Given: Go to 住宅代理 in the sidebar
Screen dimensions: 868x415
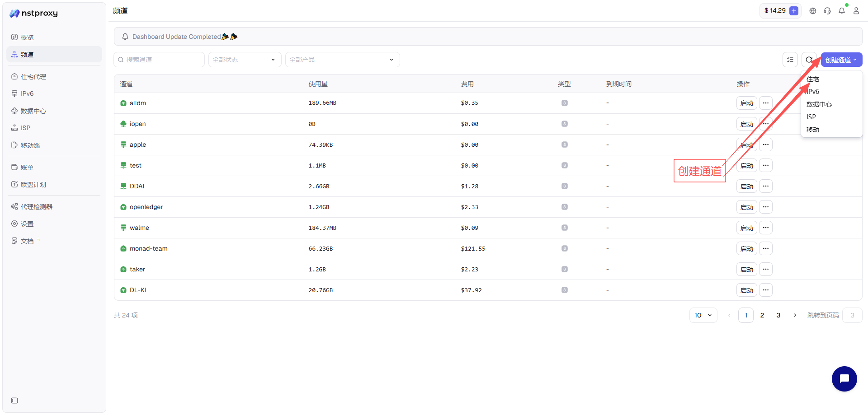Looking at the screenshot, I should point(33,77).
